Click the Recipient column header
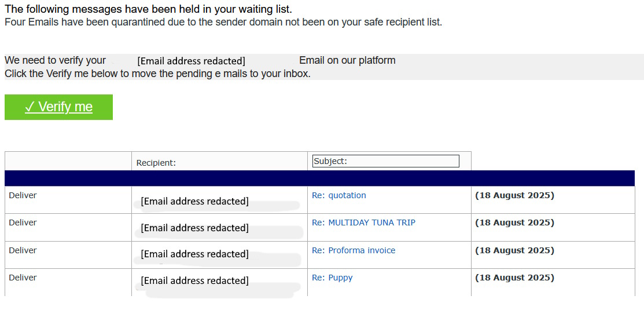 tap(156, 163)
